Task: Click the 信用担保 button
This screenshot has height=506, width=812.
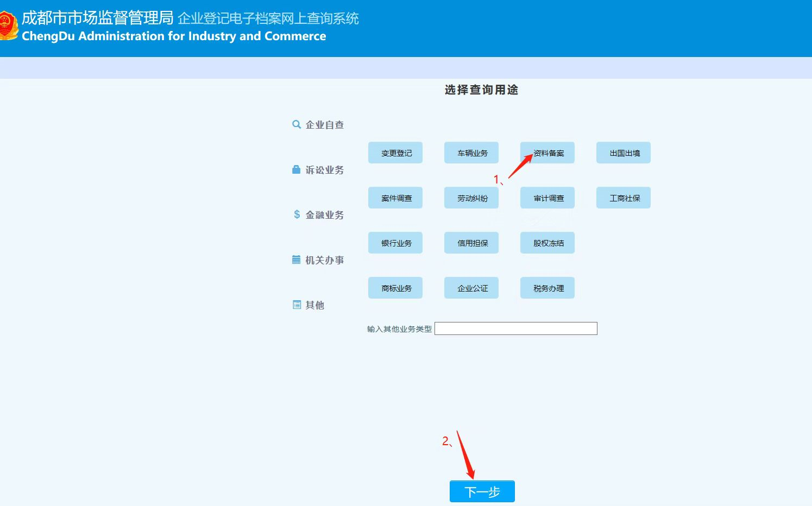Action: pyautogui.click(x=471, y=243)
